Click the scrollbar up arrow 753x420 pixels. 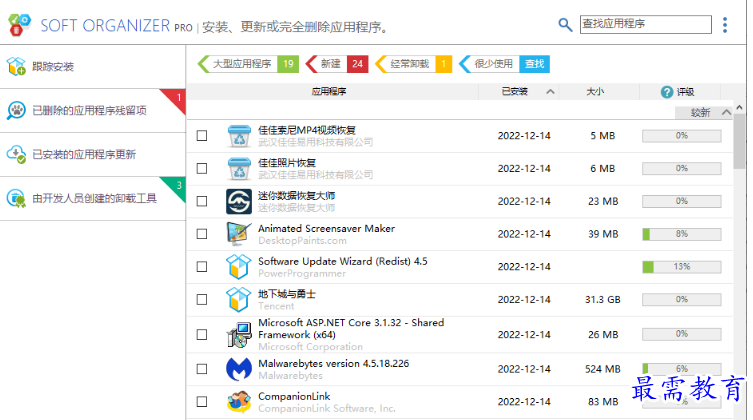pyautogui.click(x=740, y=108)
